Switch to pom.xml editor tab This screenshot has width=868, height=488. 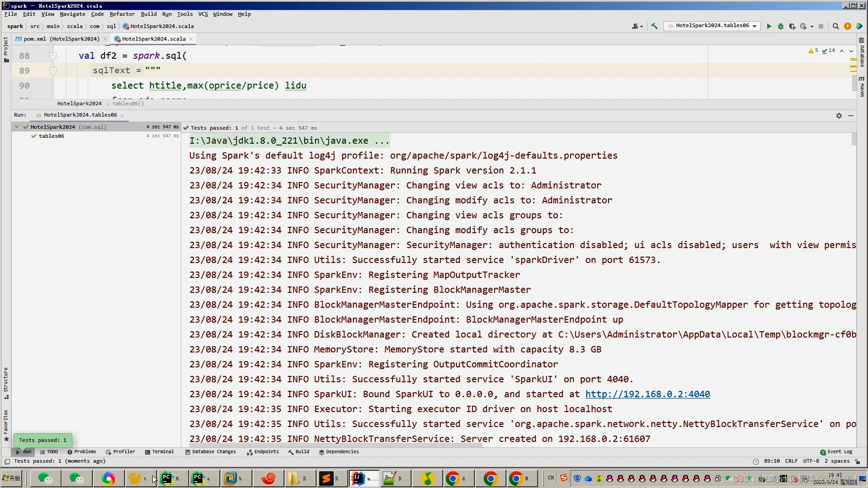(x=61, y=39)
